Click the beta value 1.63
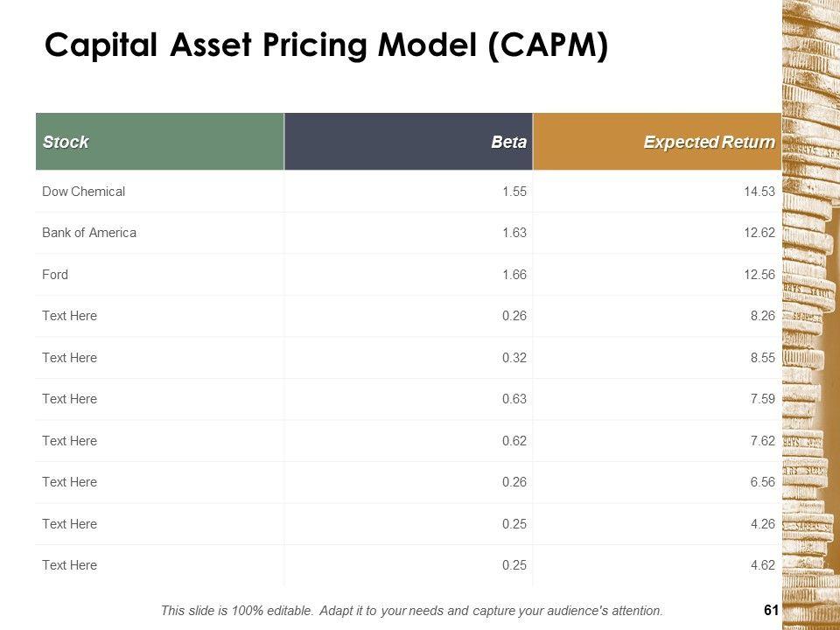Screen dimensions: 840x630 (x=514, y=233)
